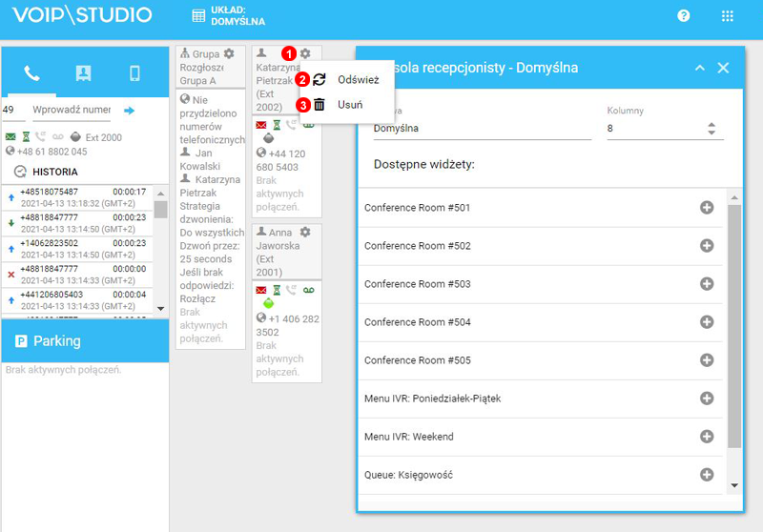Screen dimensions: 763x532
Task: Collapse the receptionist console panel
Action: pyautogui.click(x=699, y=69)
